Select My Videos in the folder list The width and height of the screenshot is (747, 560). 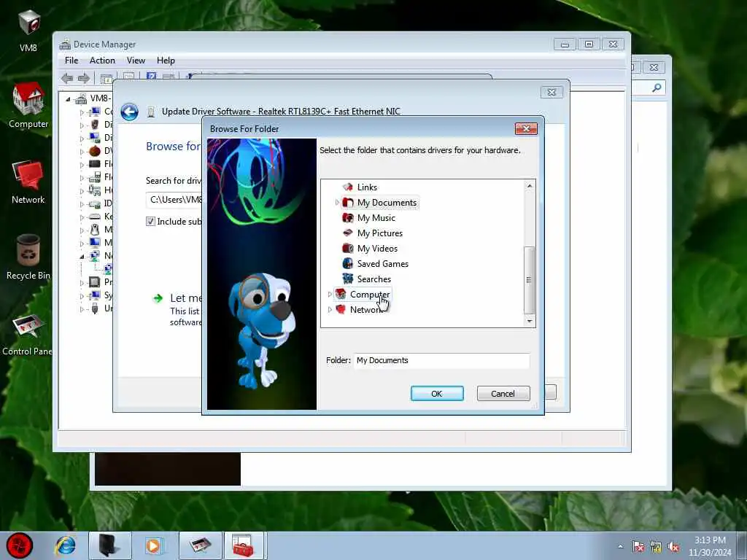pos(377,248)
